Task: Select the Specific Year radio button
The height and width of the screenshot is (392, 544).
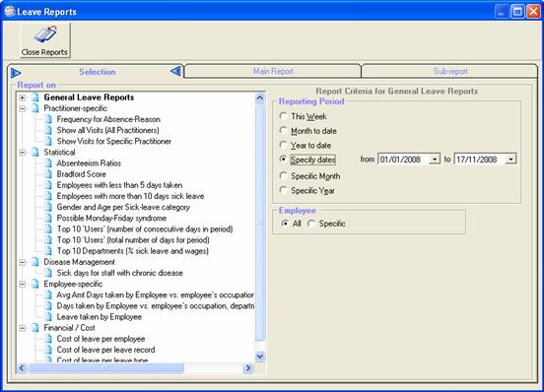Action: pos(284,190)
